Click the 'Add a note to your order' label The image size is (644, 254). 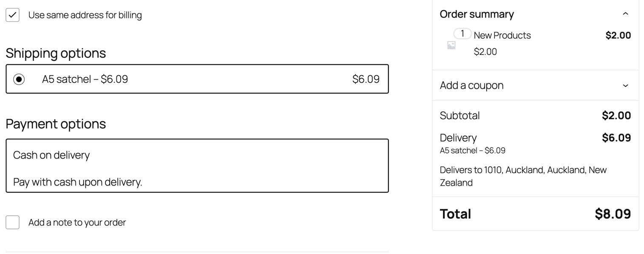(77, 223)
